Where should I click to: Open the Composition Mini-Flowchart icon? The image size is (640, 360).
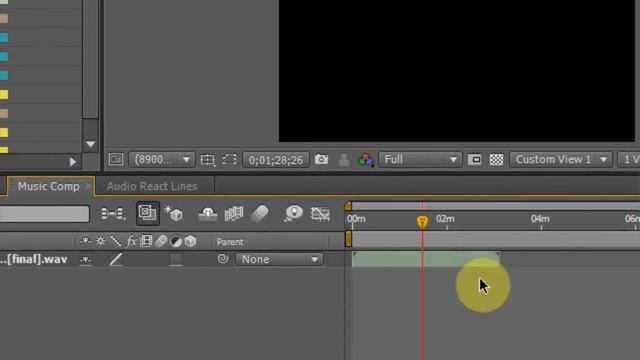(x=113, y=213)
